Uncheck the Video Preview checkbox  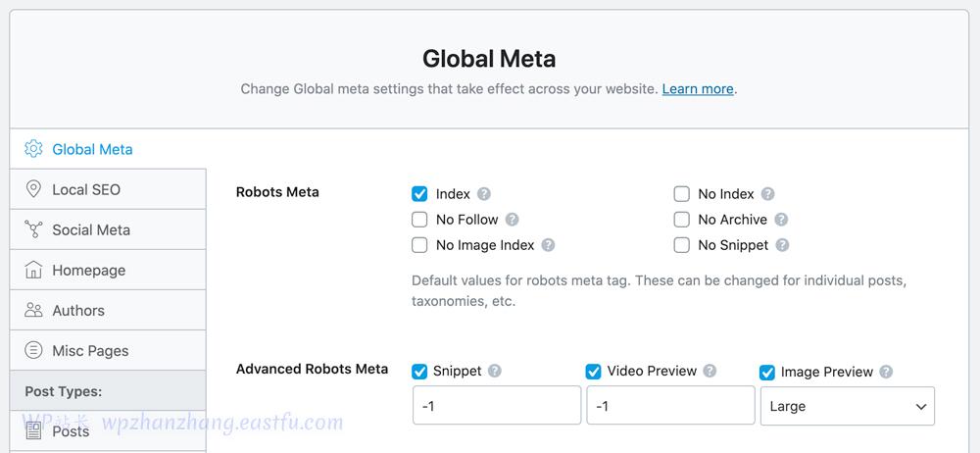pyautogui.click(x=593, y=372)
